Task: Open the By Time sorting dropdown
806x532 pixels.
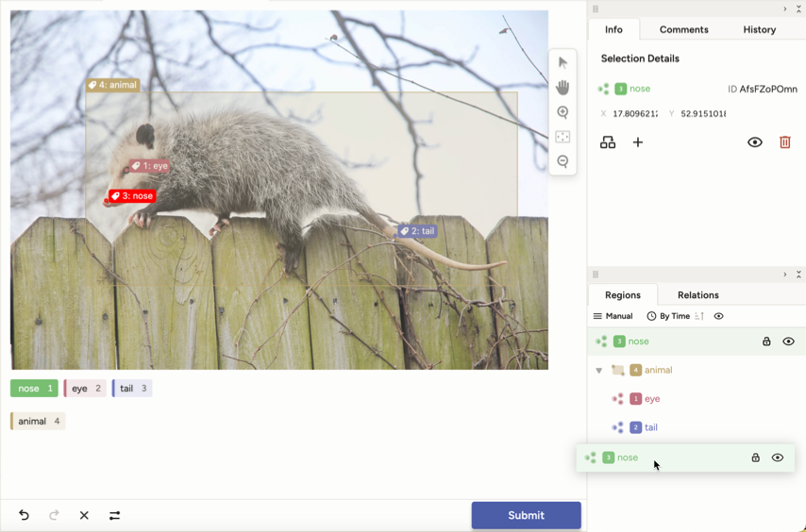Action: click(x=668, y=316)
